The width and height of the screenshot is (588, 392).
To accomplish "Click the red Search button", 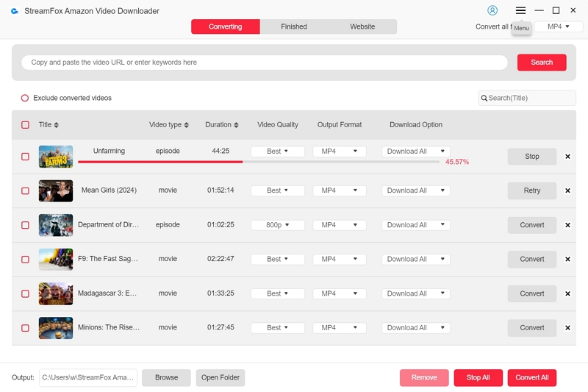I will coord(542,63).
